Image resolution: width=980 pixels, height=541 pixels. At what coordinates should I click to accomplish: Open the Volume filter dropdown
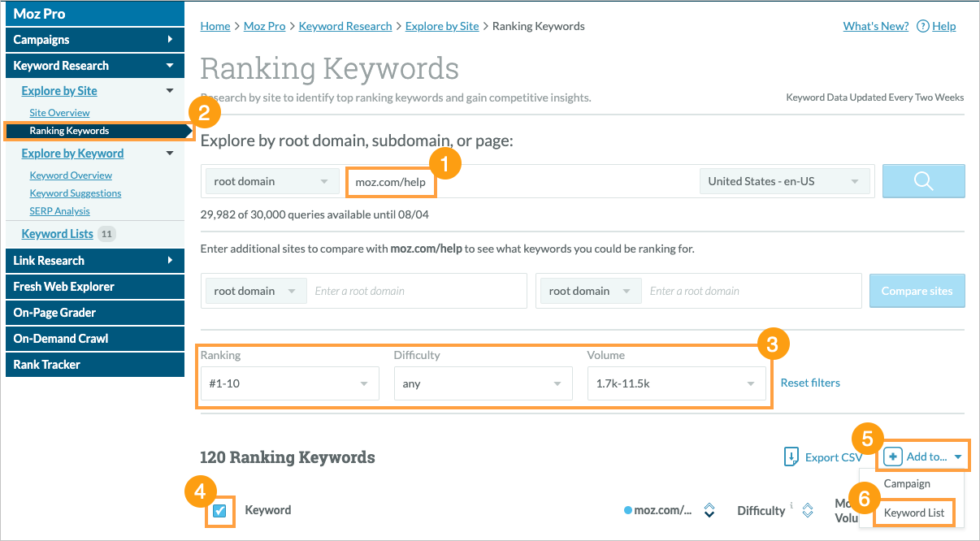click(676, 383)
